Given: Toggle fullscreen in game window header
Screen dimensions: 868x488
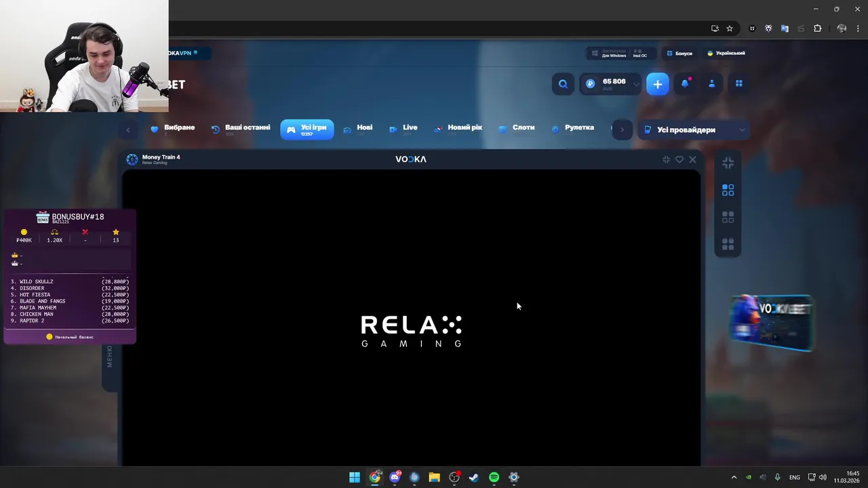Looking at the screenshot, I should click(x=666, y=159).
